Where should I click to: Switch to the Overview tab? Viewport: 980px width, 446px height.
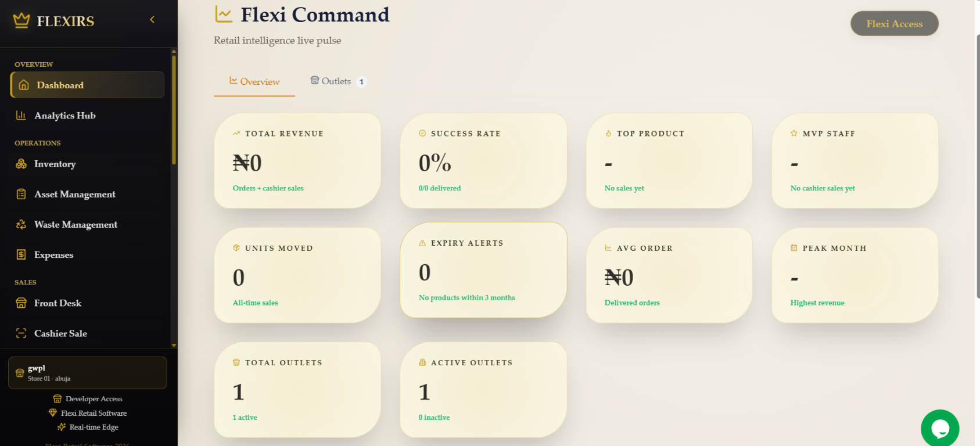coord(254,81)
